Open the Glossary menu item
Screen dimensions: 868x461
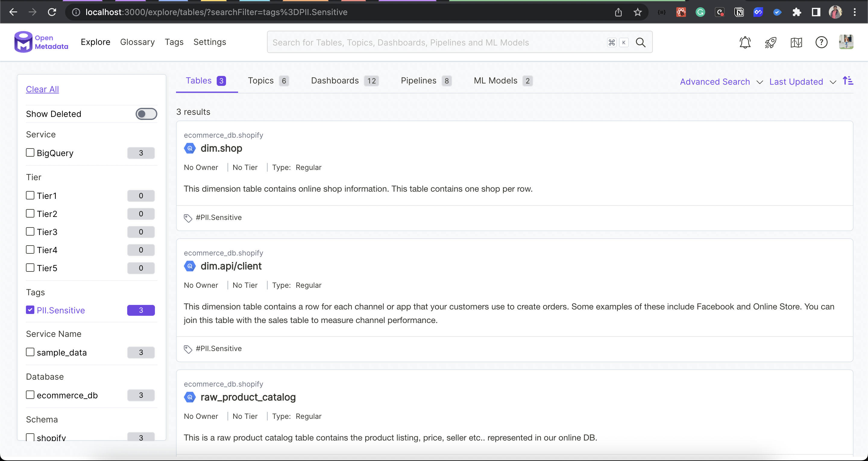[x=137, y=42]
